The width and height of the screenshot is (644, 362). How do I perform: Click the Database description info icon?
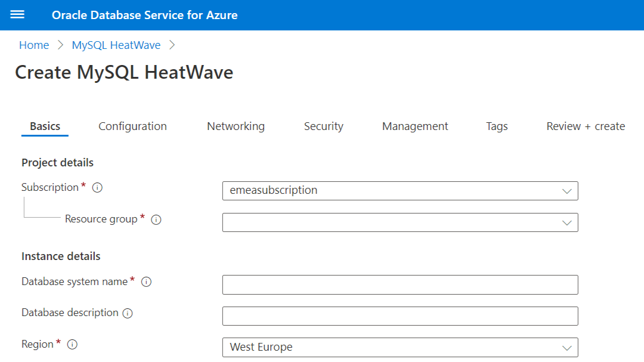[128, 313]
